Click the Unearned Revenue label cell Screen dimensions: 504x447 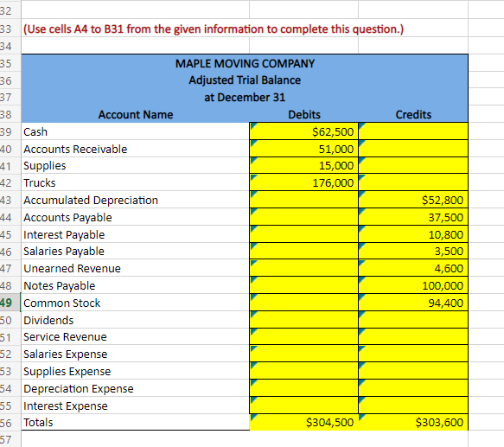pyautogui.click(x=135, y=268)
